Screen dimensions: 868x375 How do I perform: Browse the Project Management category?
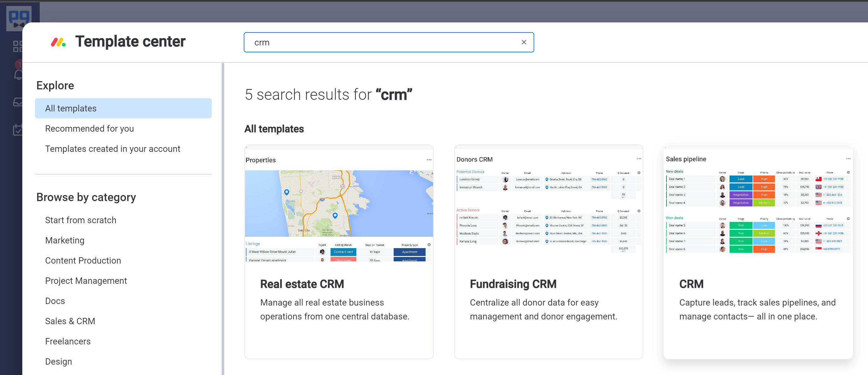[86, 281]
